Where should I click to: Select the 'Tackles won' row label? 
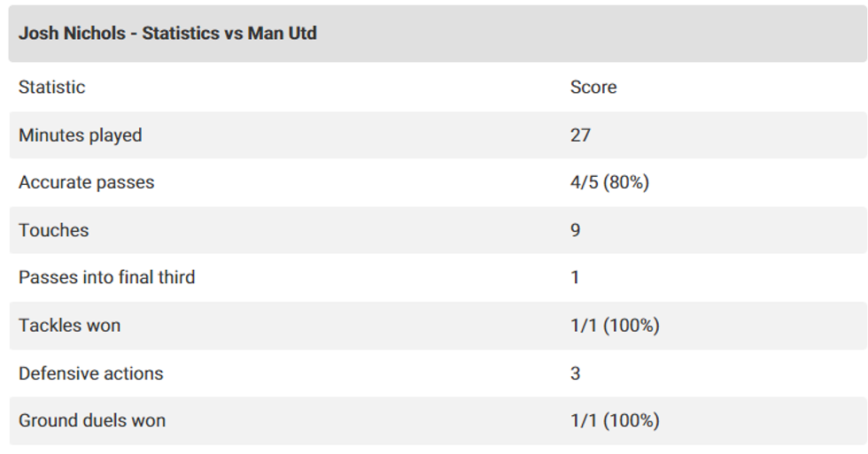coord(70,325)
